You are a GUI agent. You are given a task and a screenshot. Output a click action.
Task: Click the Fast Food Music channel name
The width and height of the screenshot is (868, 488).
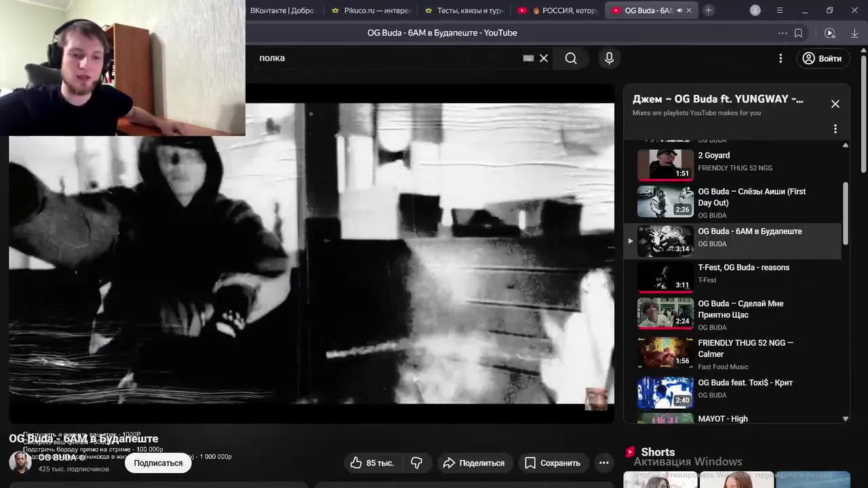pos(723,367)
